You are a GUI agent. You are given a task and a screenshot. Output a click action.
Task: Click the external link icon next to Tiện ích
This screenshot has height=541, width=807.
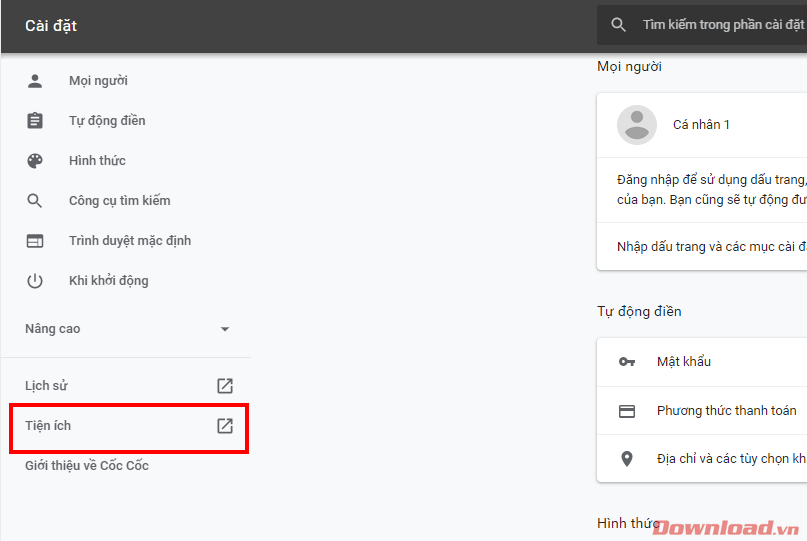[x=225, y=426]
